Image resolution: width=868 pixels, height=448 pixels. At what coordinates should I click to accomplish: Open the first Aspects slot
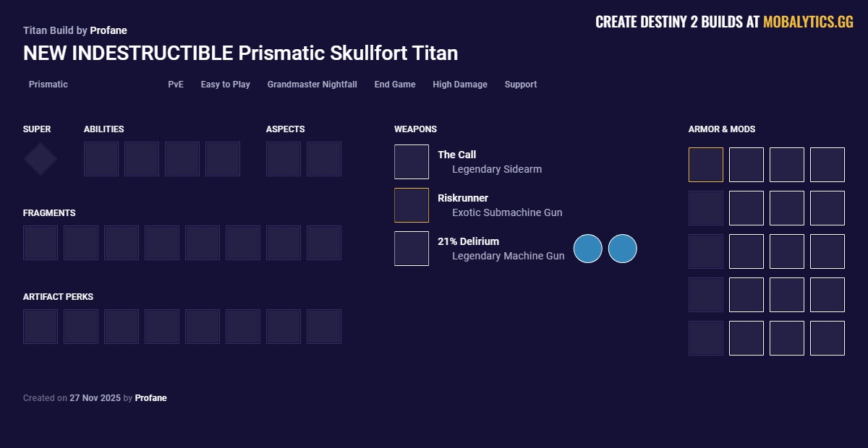[x=284, y=158]
